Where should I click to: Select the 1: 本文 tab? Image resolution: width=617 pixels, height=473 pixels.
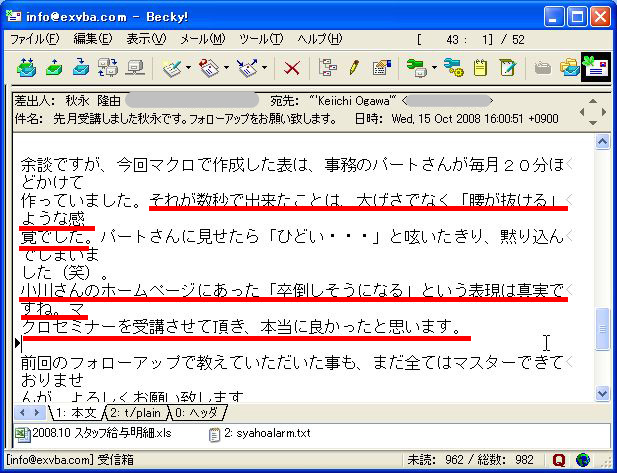pyautogui.click(x=76, y=412)
